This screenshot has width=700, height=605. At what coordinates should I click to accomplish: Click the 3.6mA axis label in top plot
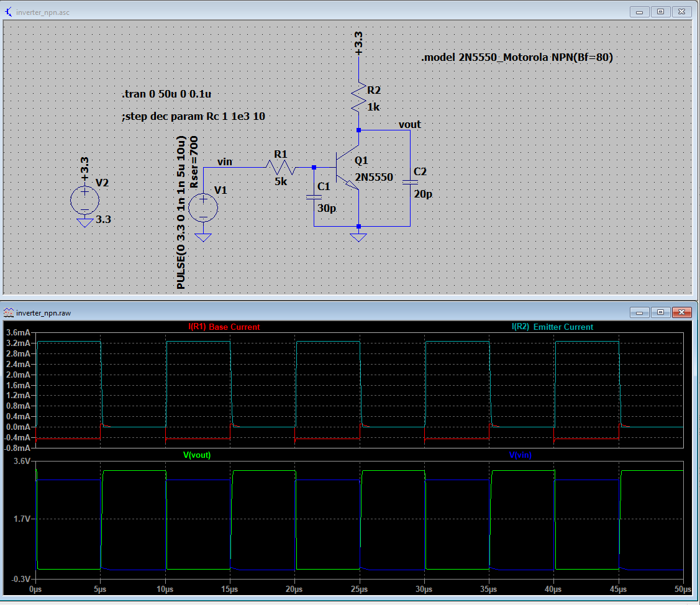click(18, 333)
